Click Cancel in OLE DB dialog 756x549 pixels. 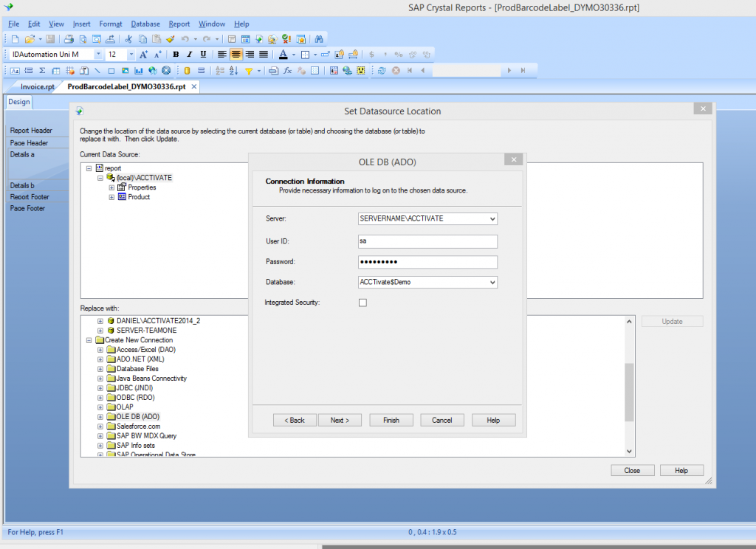(442, 421)
